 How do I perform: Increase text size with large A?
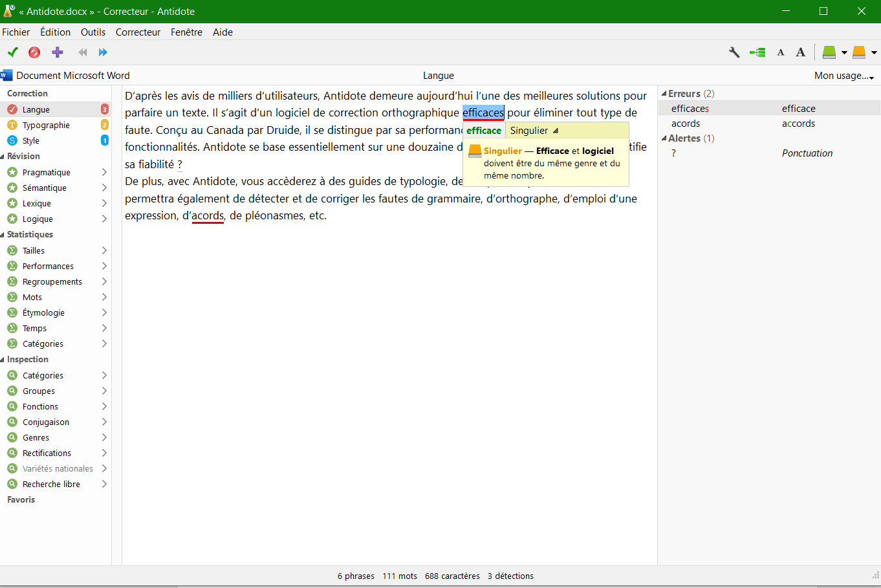[x=800, y=52]
